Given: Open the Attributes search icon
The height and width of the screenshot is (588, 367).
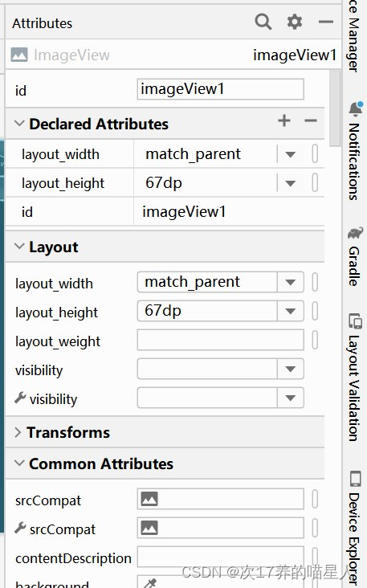Looking at the screenshot, I should 263,22.
